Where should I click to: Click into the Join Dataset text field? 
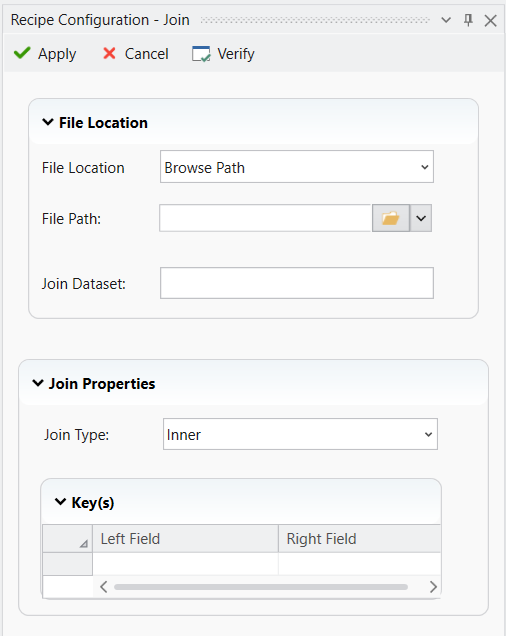pyautogui.click(x=297, y=283)
